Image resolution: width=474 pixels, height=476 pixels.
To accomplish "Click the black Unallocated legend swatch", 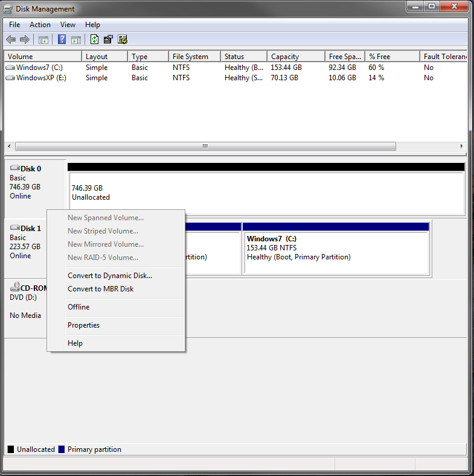I will 11,449.
